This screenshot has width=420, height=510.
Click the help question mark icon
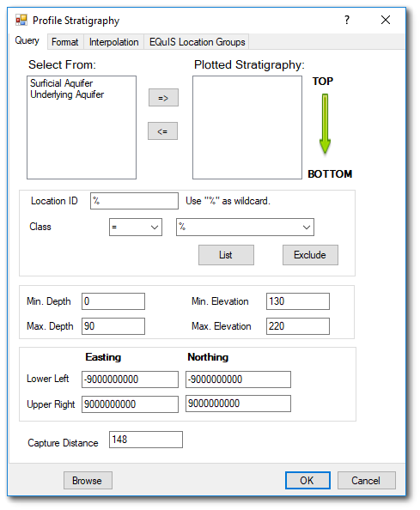(x=347, y=20)
